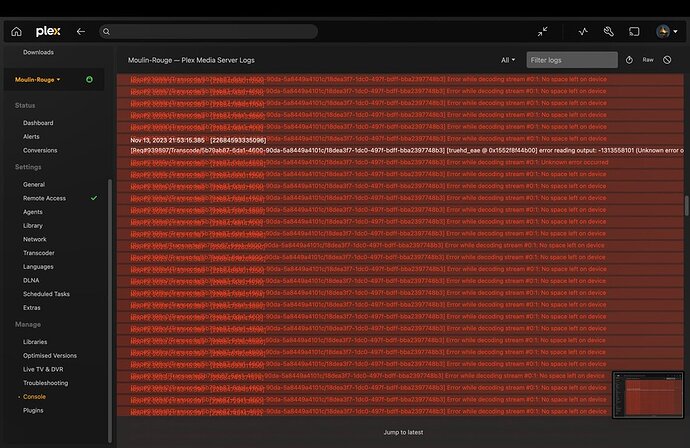Open Agents settings
690x448 pixels.
point(33,212)
